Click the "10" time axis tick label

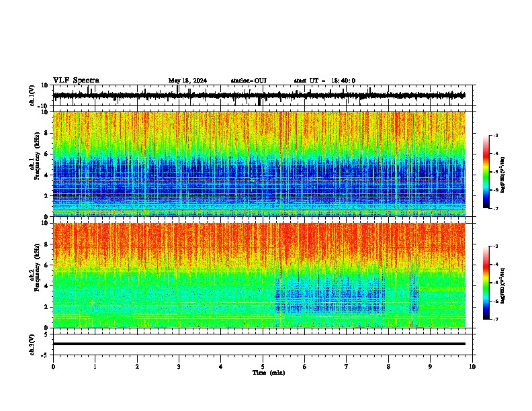[472, 367]
